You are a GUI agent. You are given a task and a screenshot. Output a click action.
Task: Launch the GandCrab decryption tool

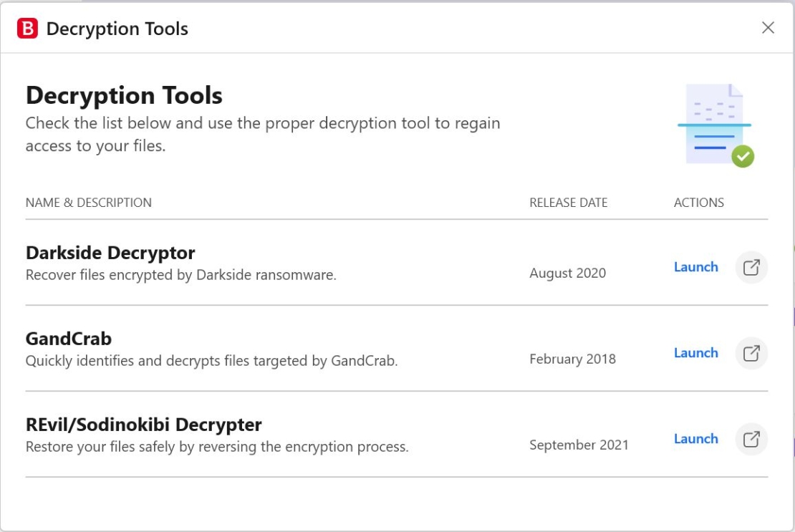[x=695, y=353]
